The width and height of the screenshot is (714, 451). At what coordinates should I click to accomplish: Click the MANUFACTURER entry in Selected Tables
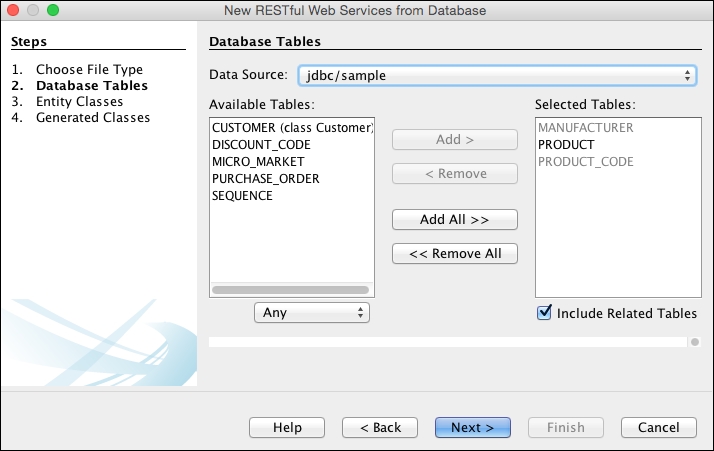click(586, 128)
